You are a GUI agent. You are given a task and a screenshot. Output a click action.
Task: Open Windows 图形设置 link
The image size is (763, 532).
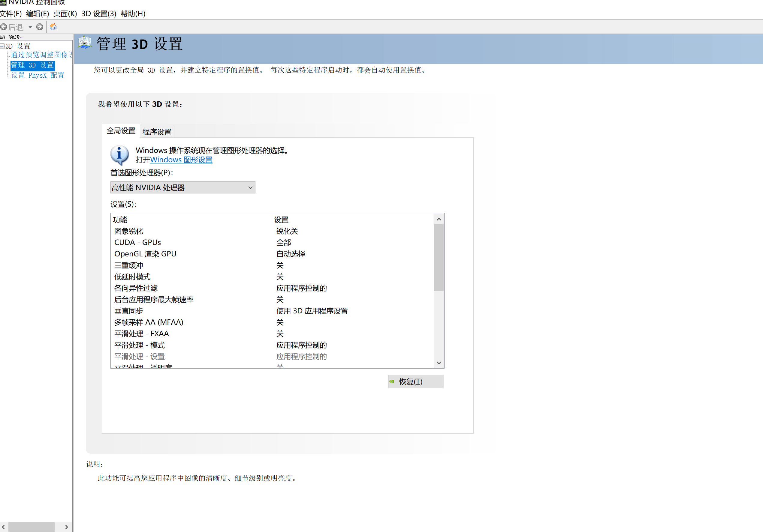click(181, 160)
